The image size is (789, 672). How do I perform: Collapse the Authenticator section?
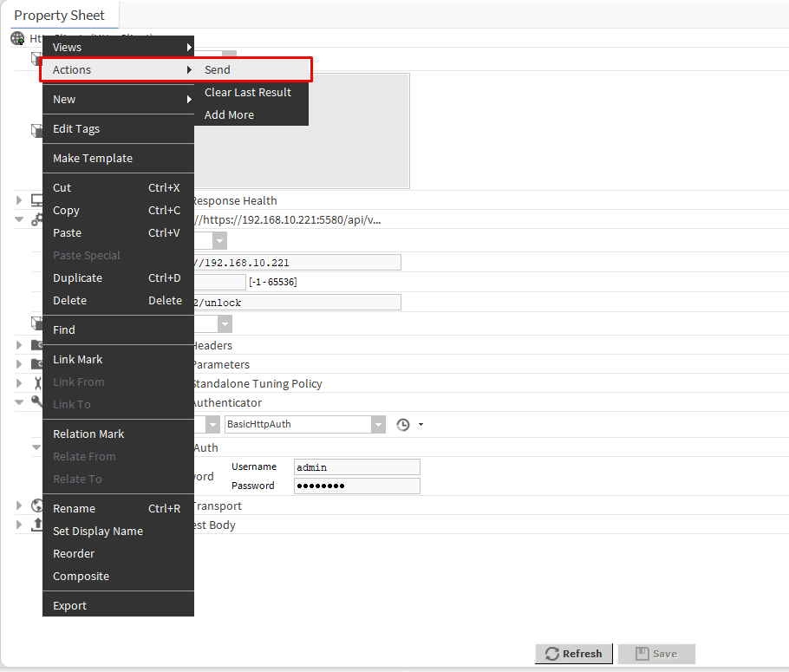pos(19,402)
